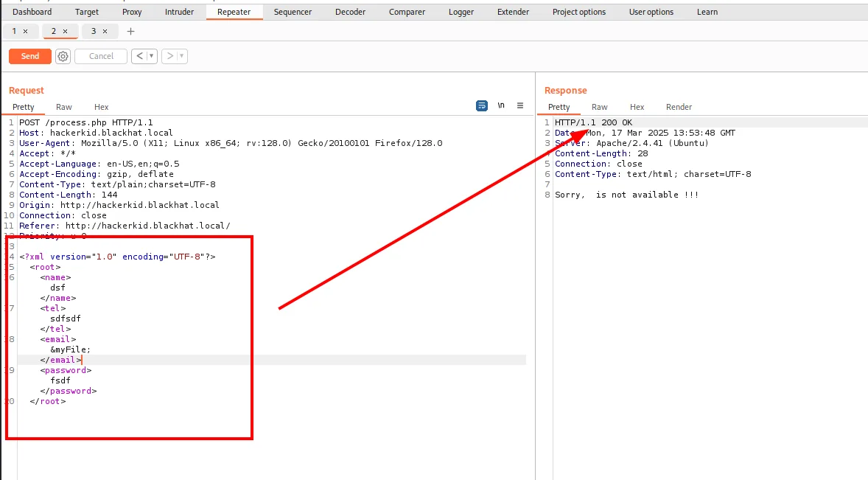Viewport: 868px width, 480px height.
Task: Open the Learn tab
Action: pos(707,12)
